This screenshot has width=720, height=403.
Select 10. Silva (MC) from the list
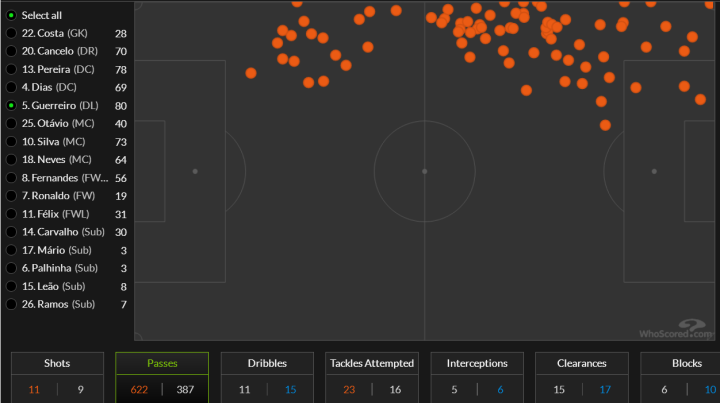coord(11,141)
